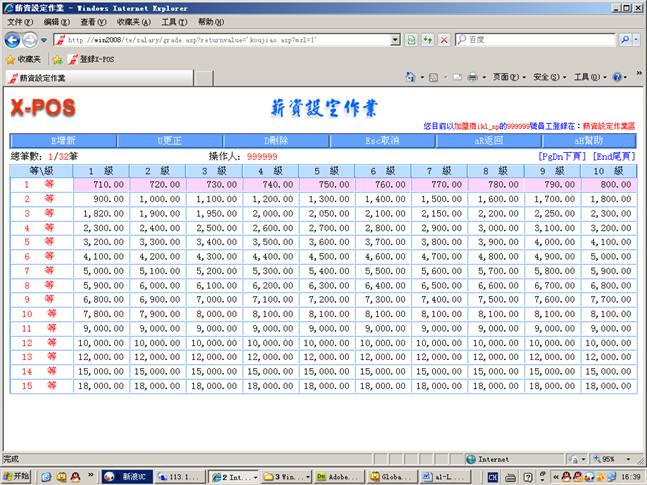This screenshot has width=647, height=485.
Task: Click the Refresh page icon
Action: click(x=427, y=39)
